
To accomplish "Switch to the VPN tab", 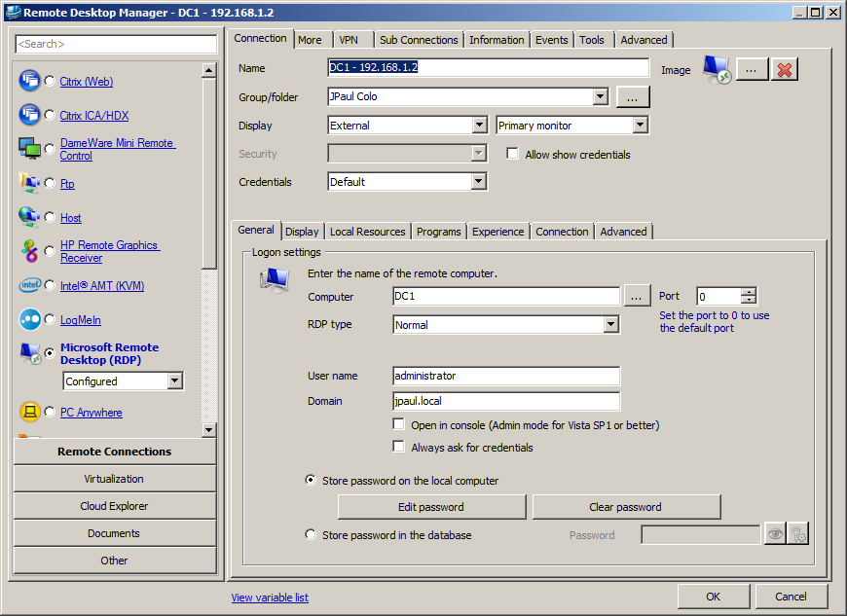I will (349, 40).
